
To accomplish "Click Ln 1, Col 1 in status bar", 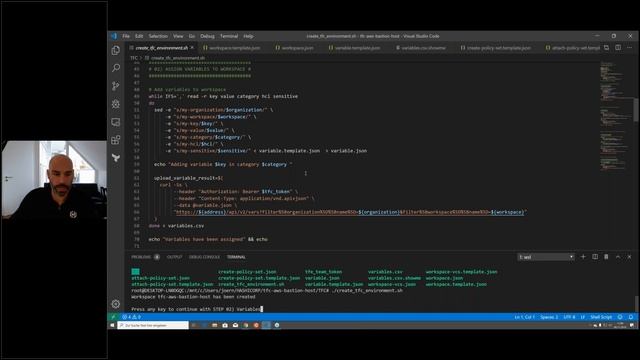I will click(x=524, y=317).
